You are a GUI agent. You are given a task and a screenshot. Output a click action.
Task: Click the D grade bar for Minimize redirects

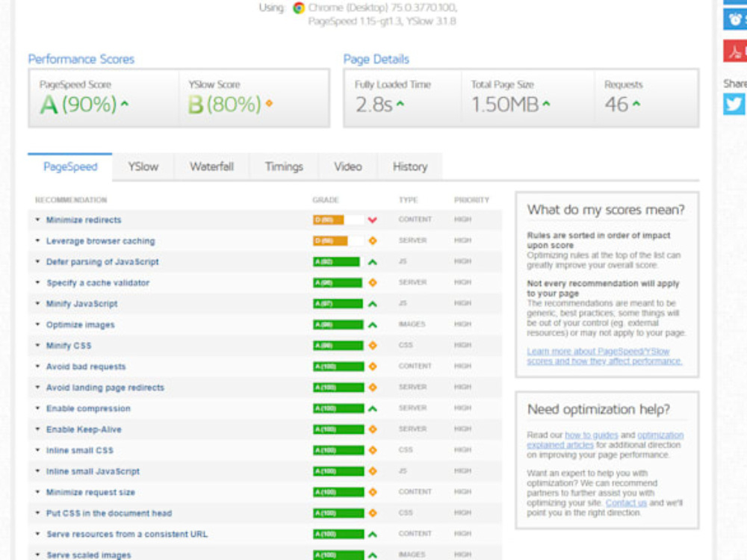click(338, 220)
